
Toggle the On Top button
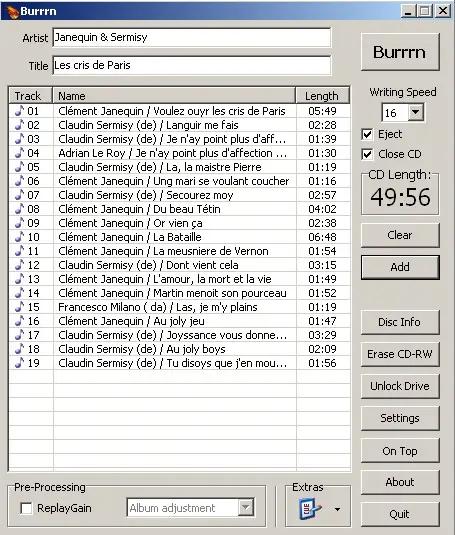pos(400,451)
